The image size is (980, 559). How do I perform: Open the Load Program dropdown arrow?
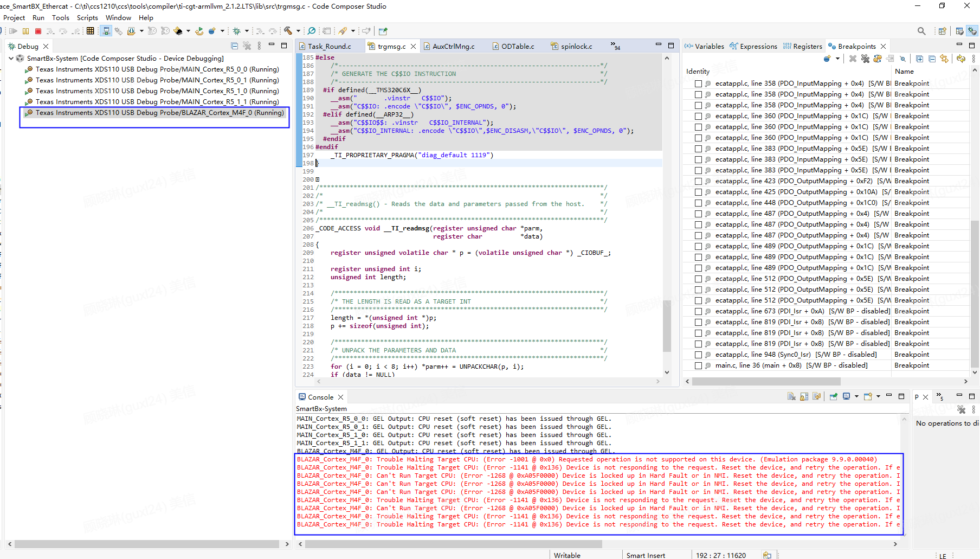pyautogui.click(x=141, y=31)
